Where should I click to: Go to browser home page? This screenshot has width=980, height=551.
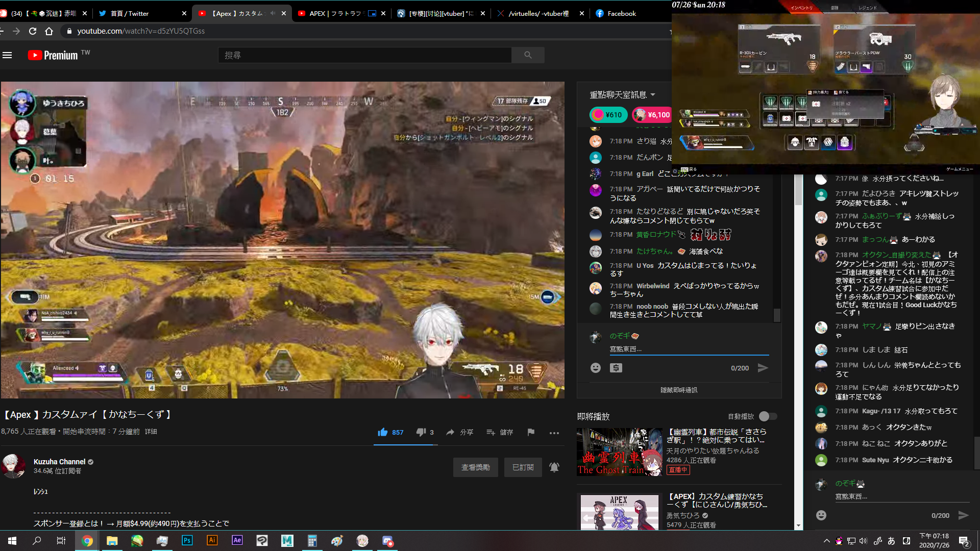tap(49, 31)
